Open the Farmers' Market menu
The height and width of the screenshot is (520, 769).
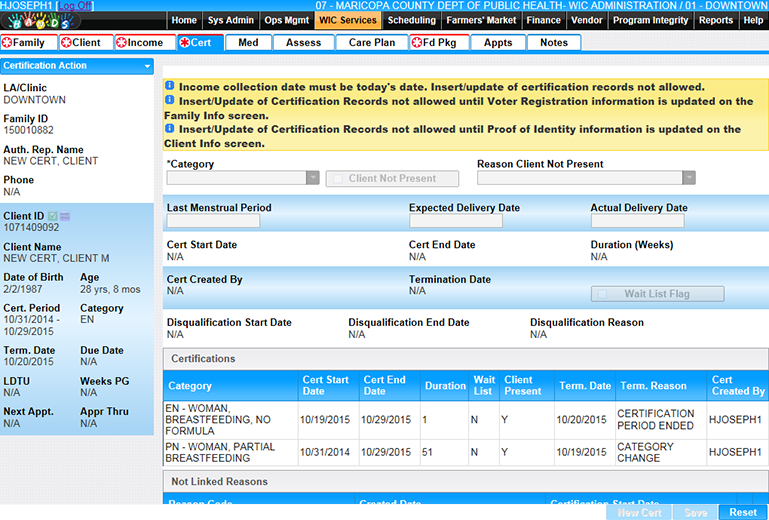[x=482, y=20]
